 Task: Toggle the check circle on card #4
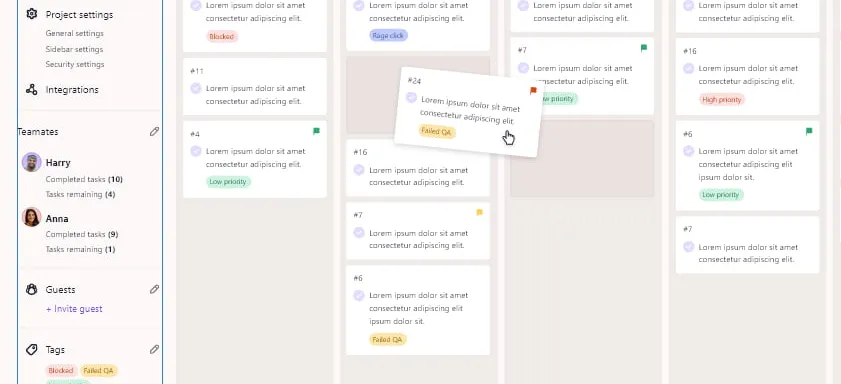[x=196, y=151]
